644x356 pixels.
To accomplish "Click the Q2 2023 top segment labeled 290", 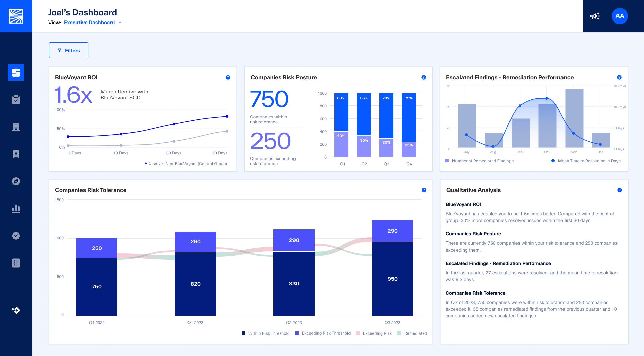I will [x=294, y=240].
